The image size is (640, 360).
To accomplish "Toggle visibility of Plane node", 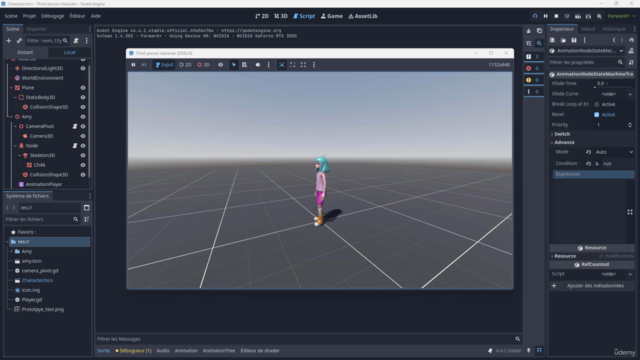I will pyautogui.click(x=83, y=88).
